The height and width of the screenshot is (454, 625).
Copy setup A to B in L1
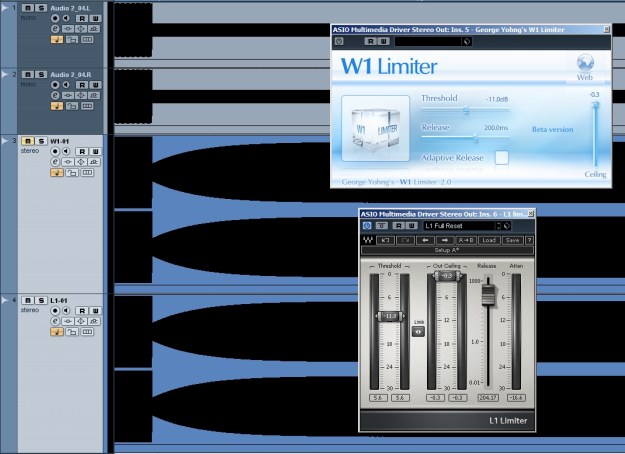coord(466,240)
